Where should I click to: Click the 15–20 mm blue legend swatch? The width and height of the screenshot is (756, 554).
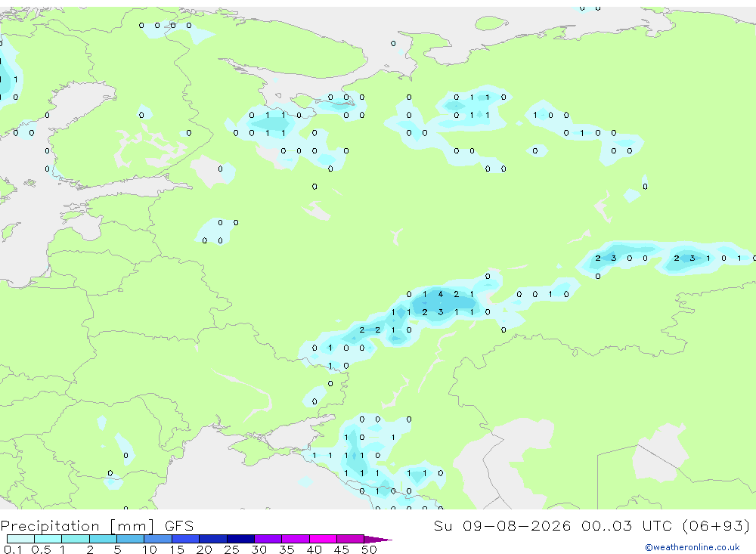click(x=185, y=539)
